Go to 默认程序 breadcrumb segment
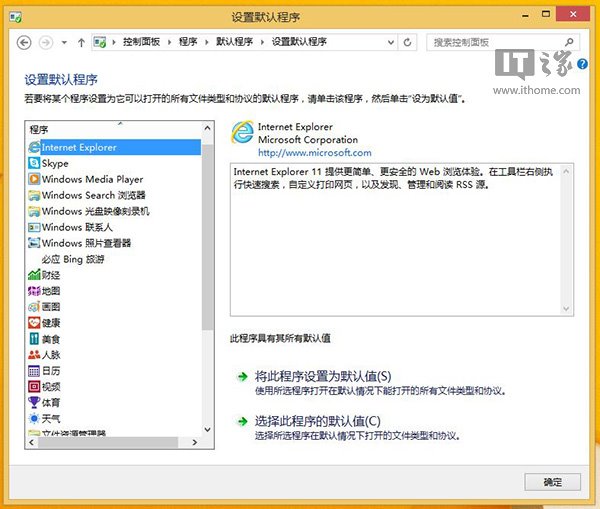Viewport: 600px width, 509px height. pos(235,43)
